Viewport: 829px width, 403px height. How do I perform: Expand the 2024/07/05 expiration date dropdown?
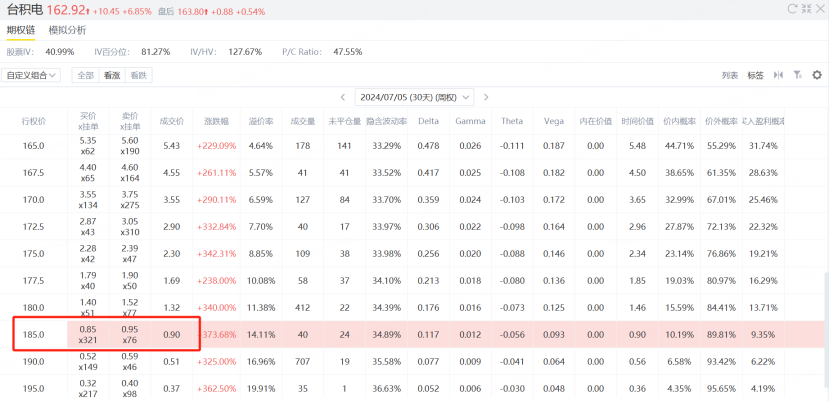tap(414, 97)
